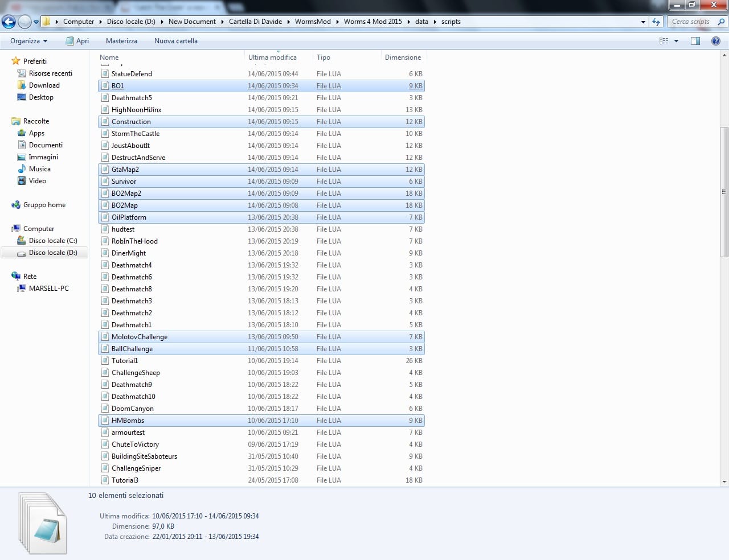Screen dimensions: 729x560
Task: Click the Masterizza toolbar button
Action: [x=121, y=41]
